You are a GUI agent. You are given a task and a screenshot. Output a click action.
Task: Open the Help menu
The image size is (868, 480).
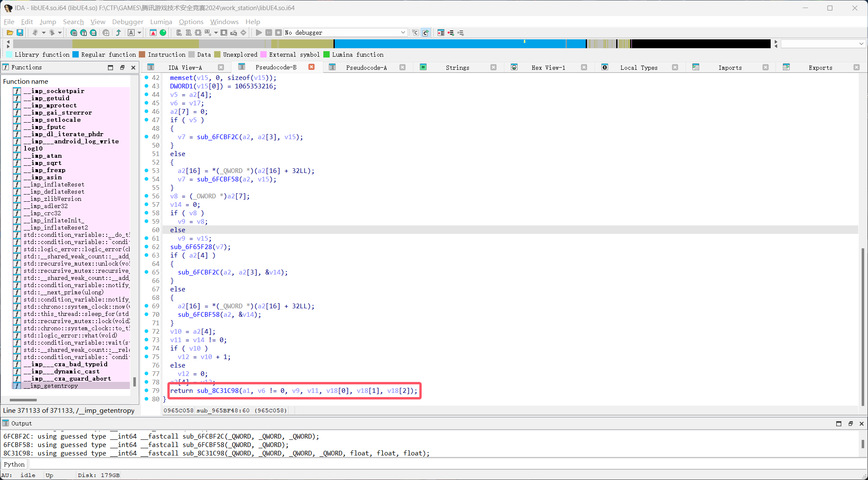pyautogui.click(x=253, y=22)
